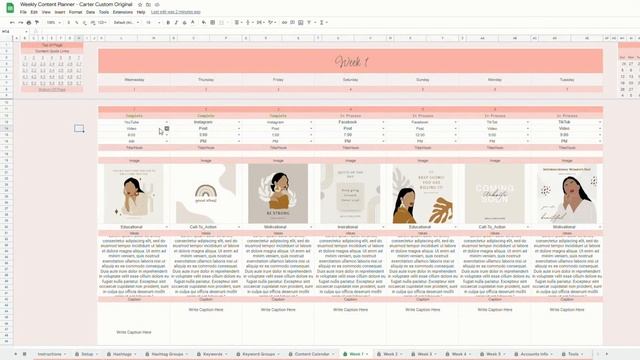Click the Insert comment icon

click(x=292, y=22)
